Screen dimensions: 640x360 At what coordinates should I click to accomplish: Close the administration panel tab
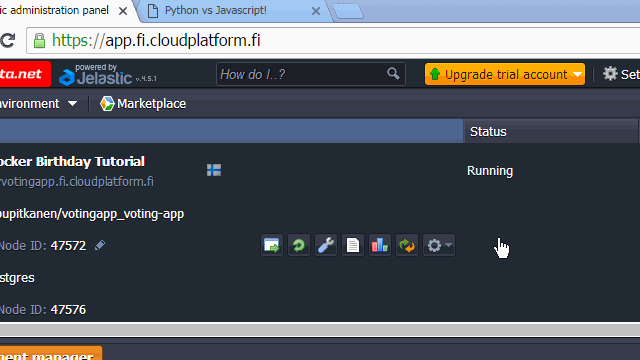(122, 11)
